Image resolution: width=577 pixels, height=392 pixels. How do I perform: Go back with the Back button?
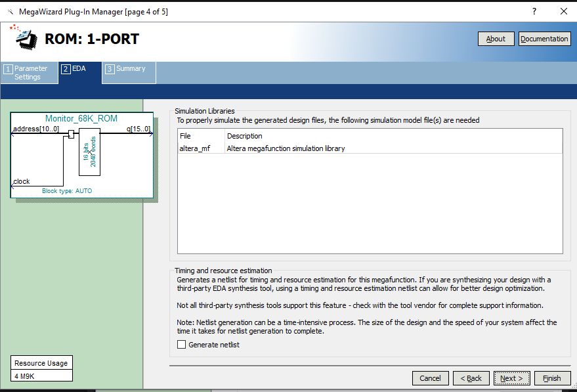(471, 378)
